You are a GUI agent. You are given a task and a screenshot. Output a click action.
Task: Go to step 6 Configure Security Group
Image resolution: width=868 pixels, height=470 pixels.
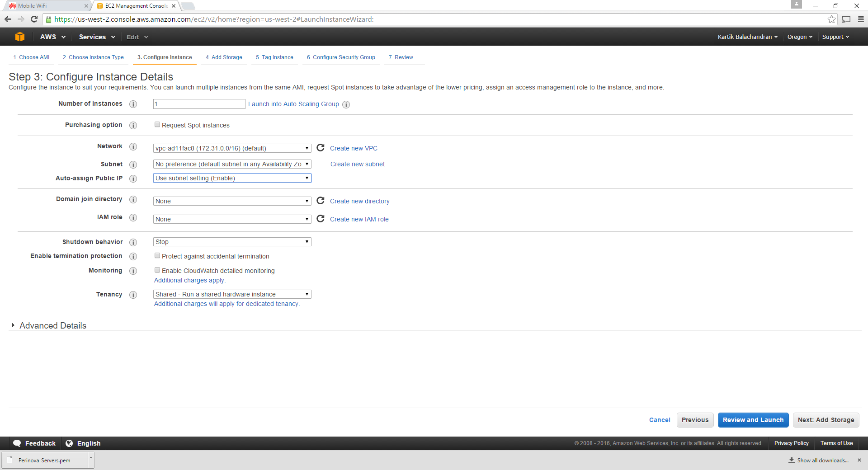[x=341, y=57]
